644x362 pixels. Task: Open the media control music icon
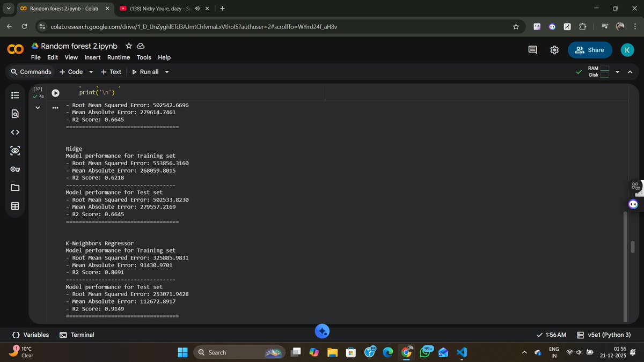coord(605,26)
